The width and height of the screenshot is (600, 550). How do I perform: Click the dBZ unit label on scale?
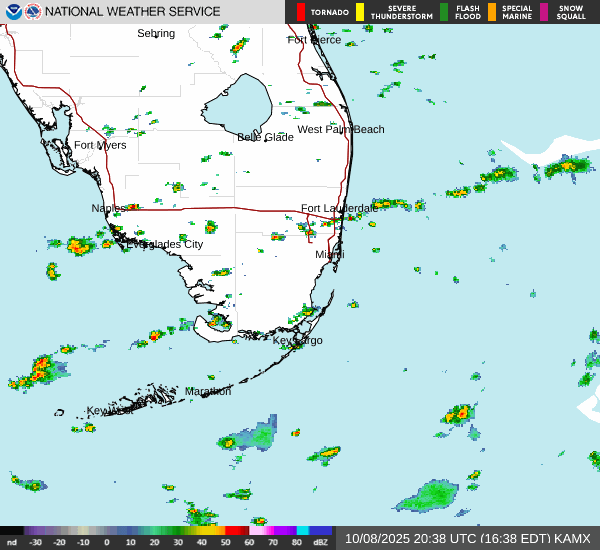(x=320, y=542)
